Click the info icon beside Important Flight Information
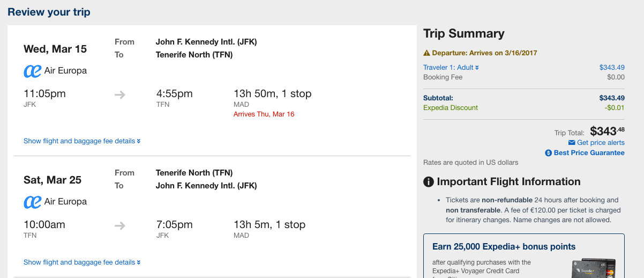The width and height of the screenshot is (644, 278). click(429, 182)
